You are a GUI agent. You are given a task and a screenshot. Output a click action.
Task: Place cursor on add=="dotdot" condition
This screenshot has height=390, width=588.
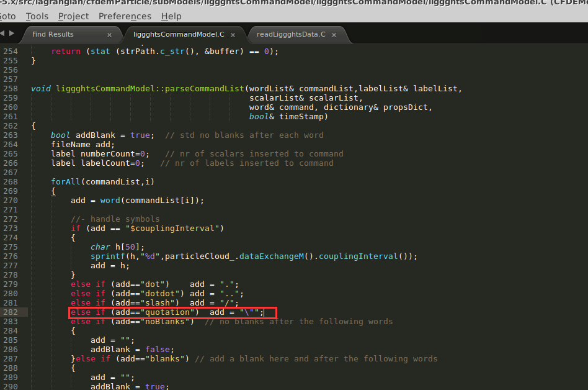click(148, 294)
